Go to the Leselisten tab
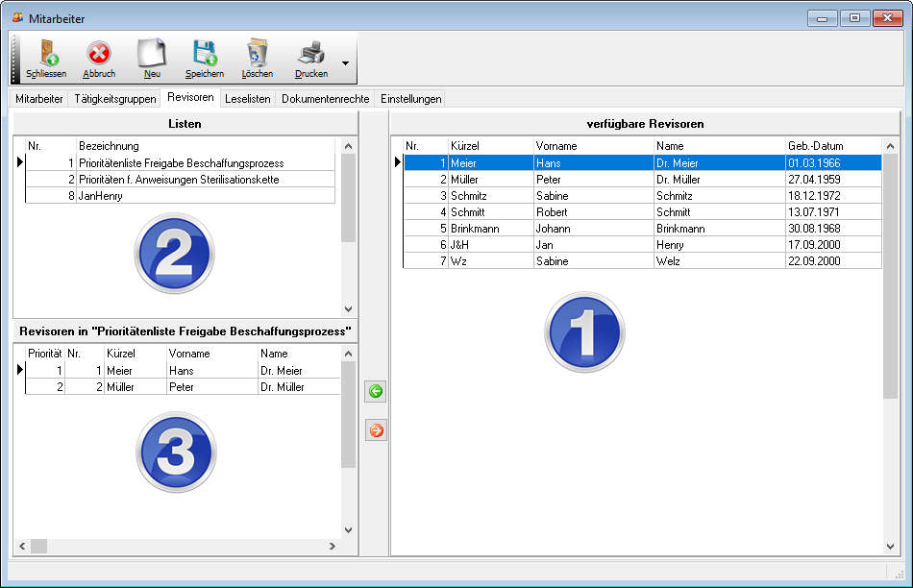 (247, 99)
